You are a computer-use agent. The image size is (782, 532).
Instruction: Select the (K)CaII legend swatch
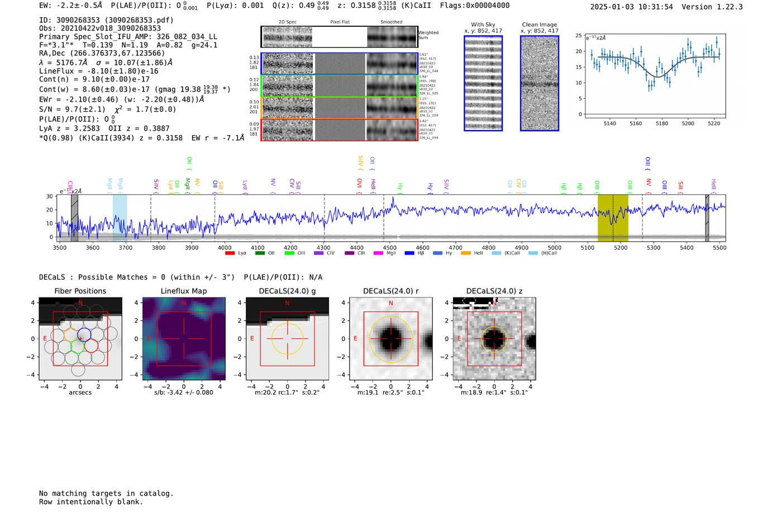496,253
